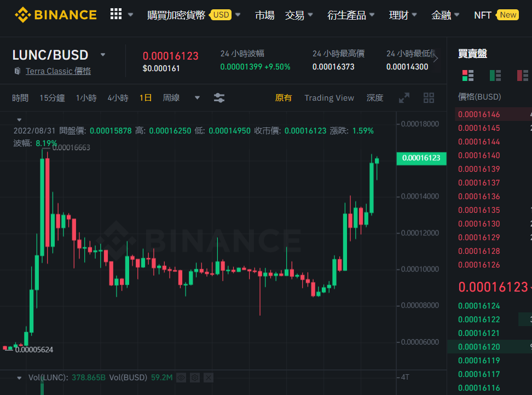Select ask price 0.00016128
The width and height of the screenshot is (532, 395).
tap(479, 251)
